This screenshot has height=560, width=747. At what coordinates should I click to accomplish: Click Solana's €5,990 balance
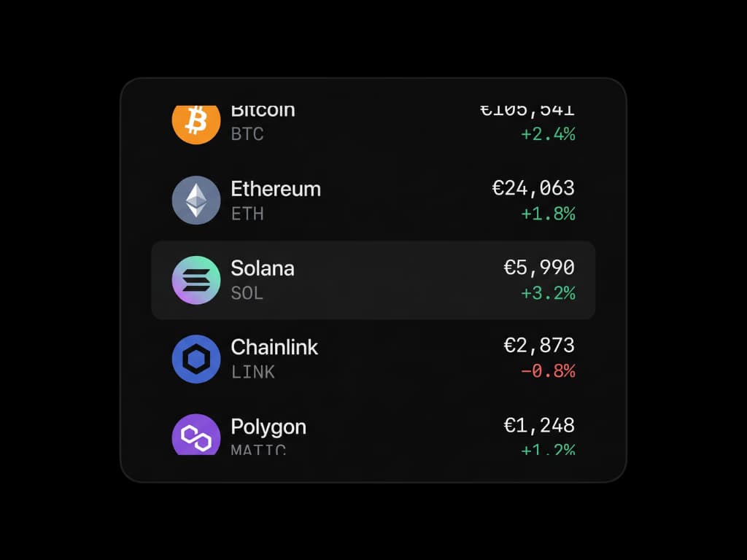pyautogui.click(x=539, y=268)
